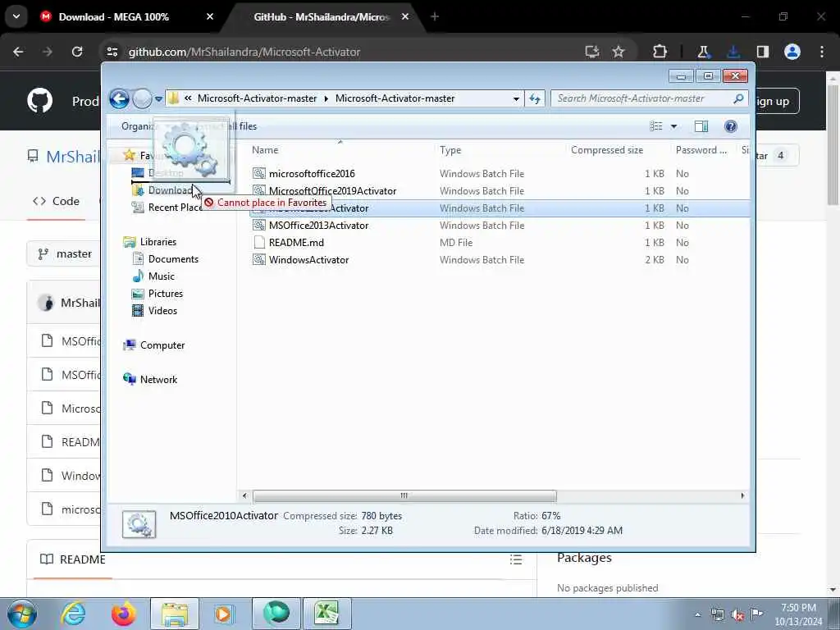This screenshot has width=840, height=630.
Task: Click the README.md blank file icon
Action: click(259, 243)
